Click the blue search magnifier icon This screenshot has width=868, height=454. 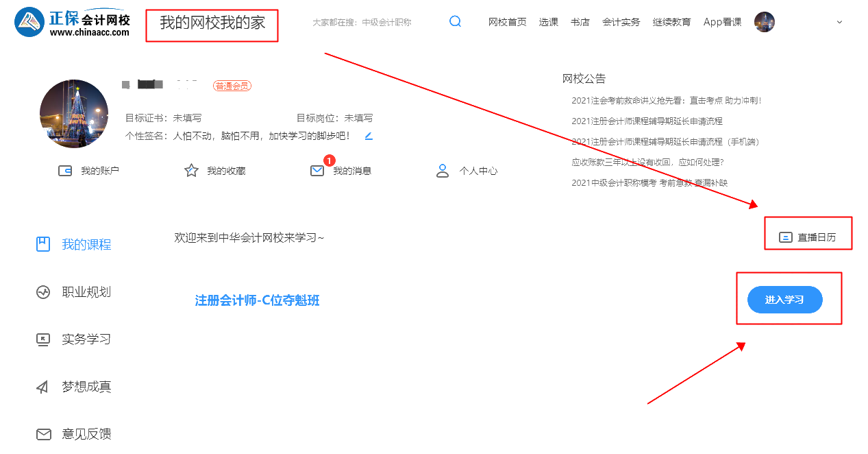tap(455, 21)
